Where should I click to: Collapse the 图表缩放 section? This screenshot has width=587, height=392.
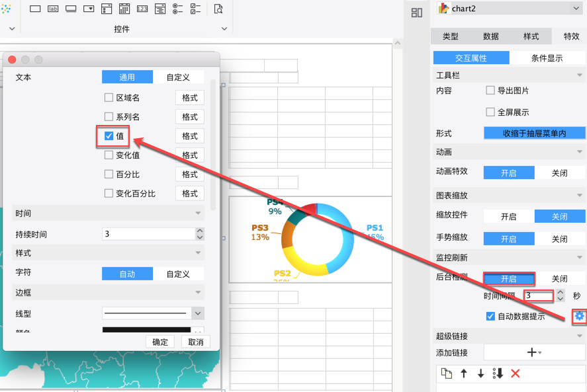(x=580, y=195)
